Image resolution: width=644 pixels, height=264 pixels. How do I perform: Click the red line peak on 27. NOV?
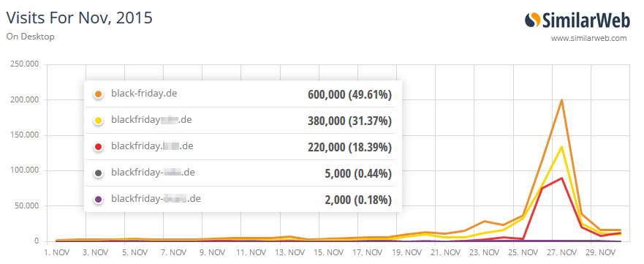tap(561, 178)
